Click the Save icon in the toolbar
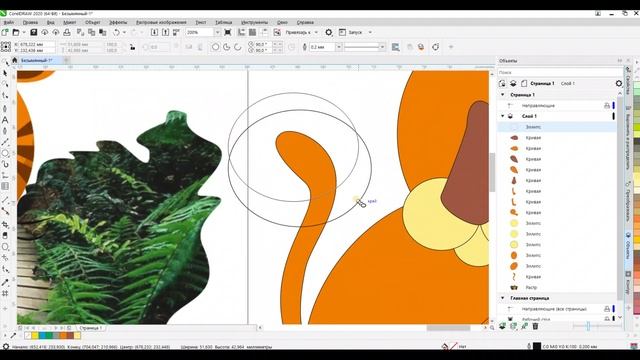This screenshot has width=640, height=360. [x=33, y=32]
